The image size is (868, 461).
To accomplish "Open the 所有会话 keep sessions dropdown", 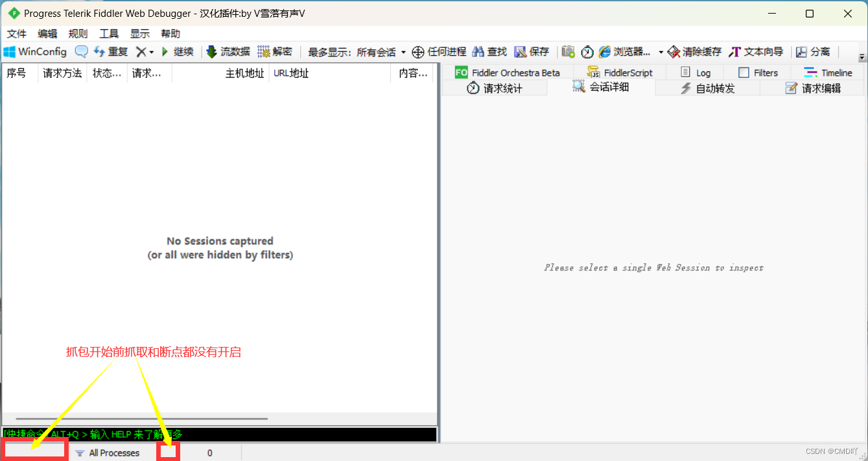I will click(x=381, y=53).
